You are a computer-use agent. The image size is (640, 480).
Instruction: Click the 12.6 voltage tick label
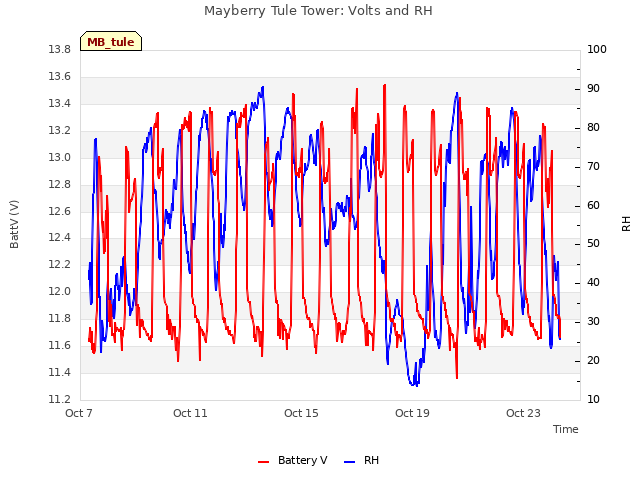coord(60,211)
